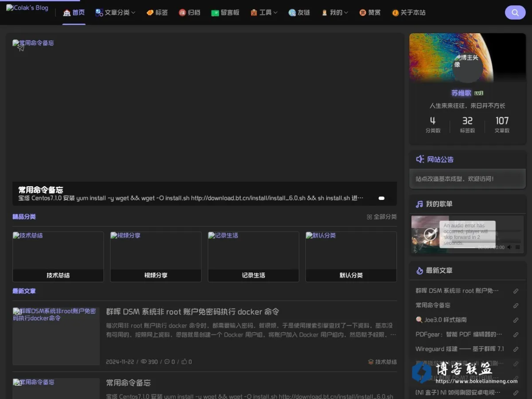Click the 标签数 count 32
This screenshot has height=399, width=532.
(x=467, y=121)
